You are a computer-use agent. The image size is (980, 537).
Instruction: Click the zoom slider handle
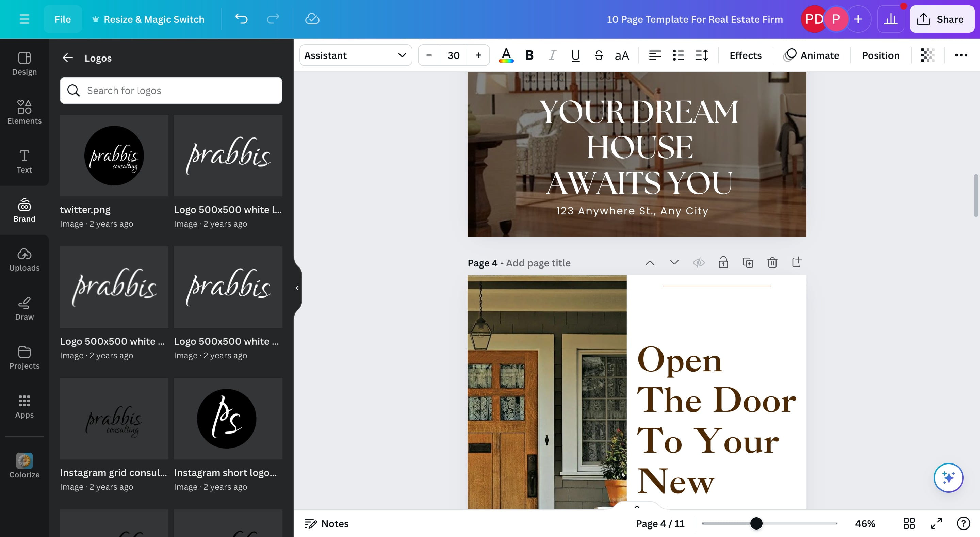[756, 524]
